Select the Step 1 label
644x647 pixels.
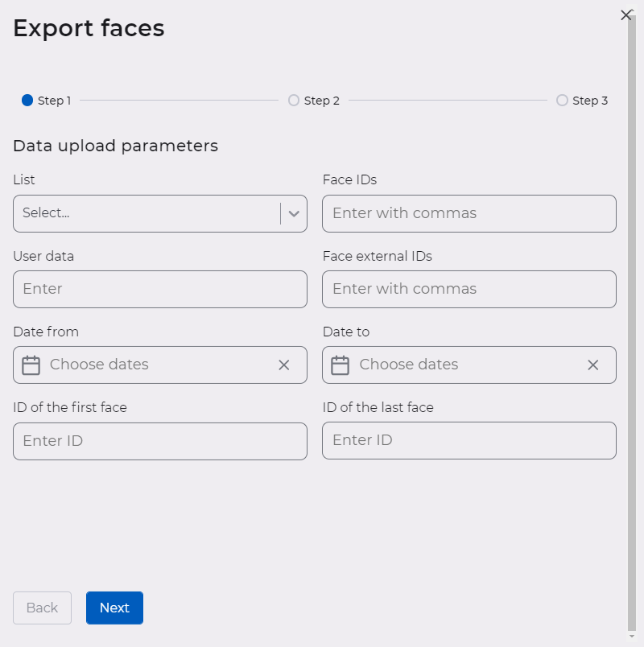(x=54, y=100)
